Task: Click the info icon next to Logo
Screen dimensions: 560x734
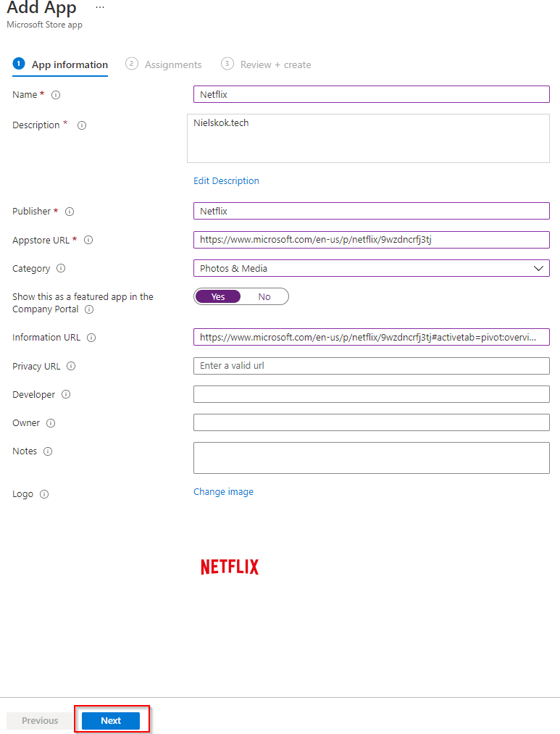Action: (x=44, y=494)
